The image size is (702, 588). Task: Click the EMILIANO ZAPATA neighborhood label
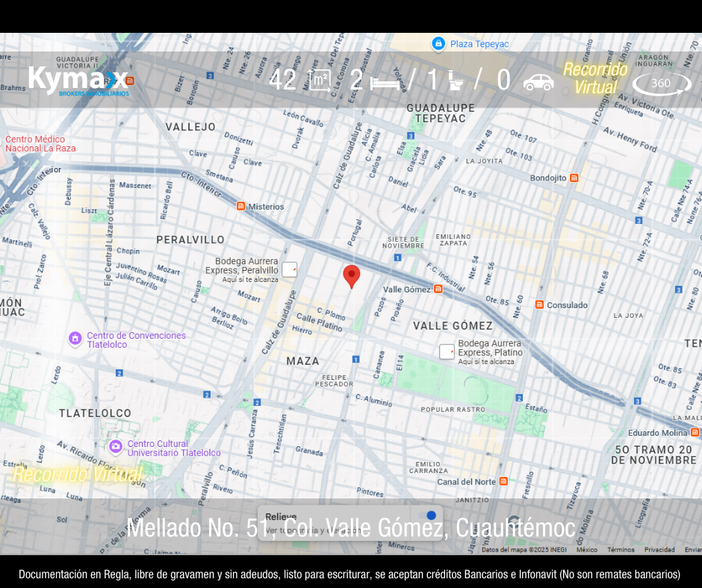click(453, 240)
